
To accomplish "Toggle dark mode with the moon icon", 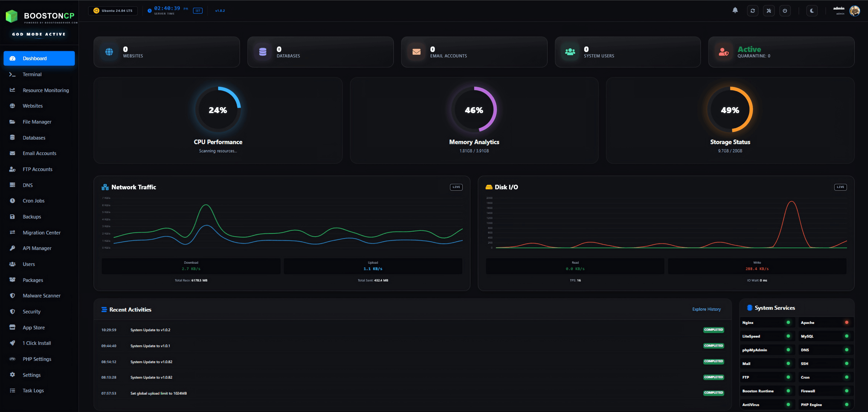I will (812, 10).
